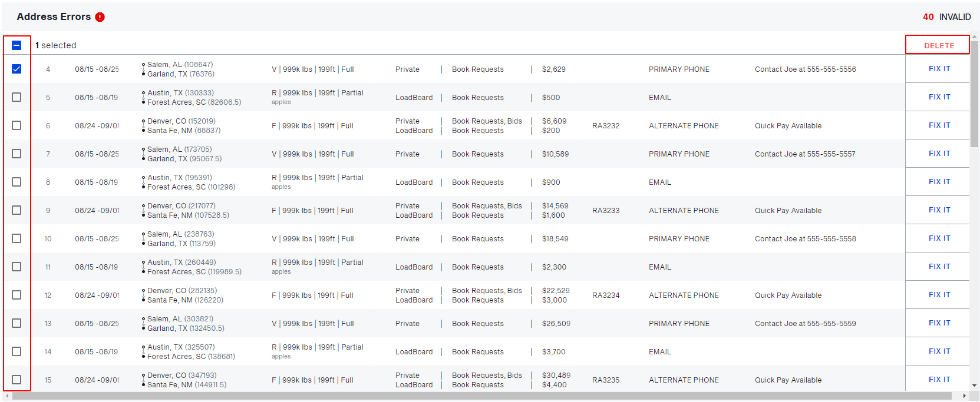Click FIX IT for row 15
This screenshot has height=402, width=980.
(x=939, y=380)
